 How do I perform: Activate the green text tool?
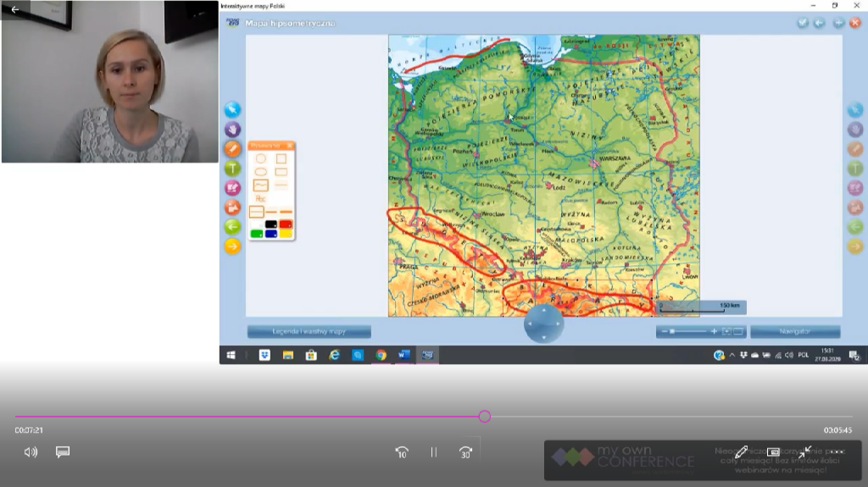coord(232,168)
